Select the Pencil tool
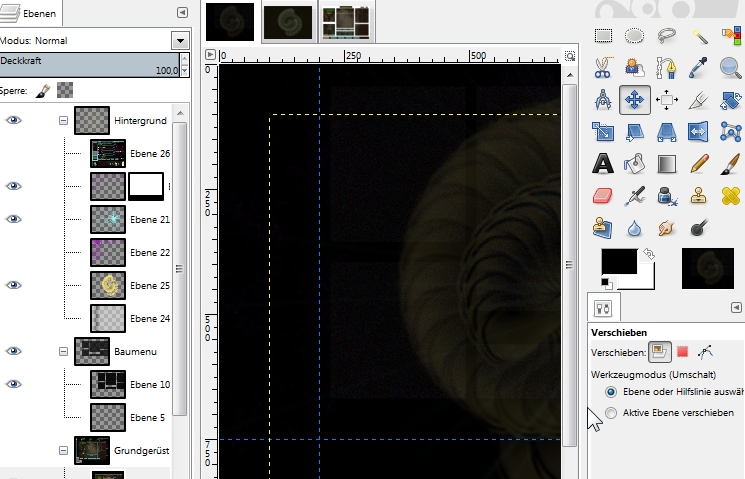 coord(699,163)
